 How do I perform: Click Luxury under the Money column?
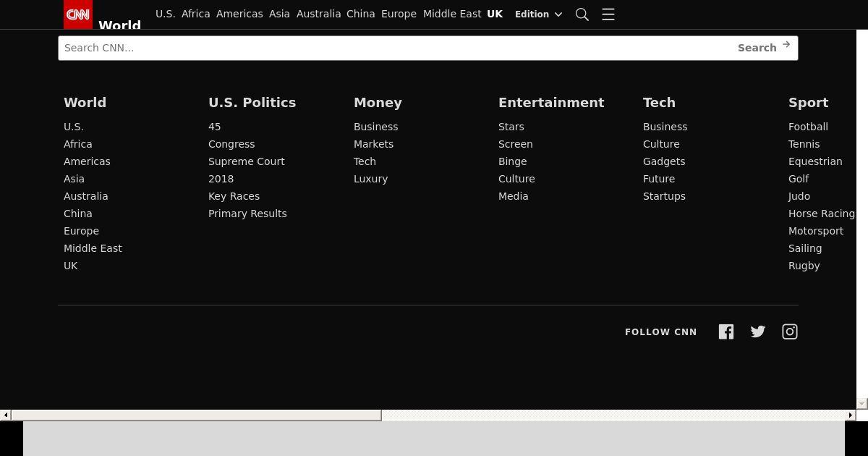pos(370,179)
